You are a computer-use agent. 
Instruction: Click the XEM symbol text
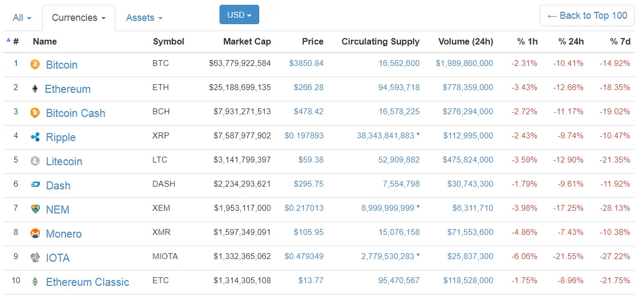point(161,208)
